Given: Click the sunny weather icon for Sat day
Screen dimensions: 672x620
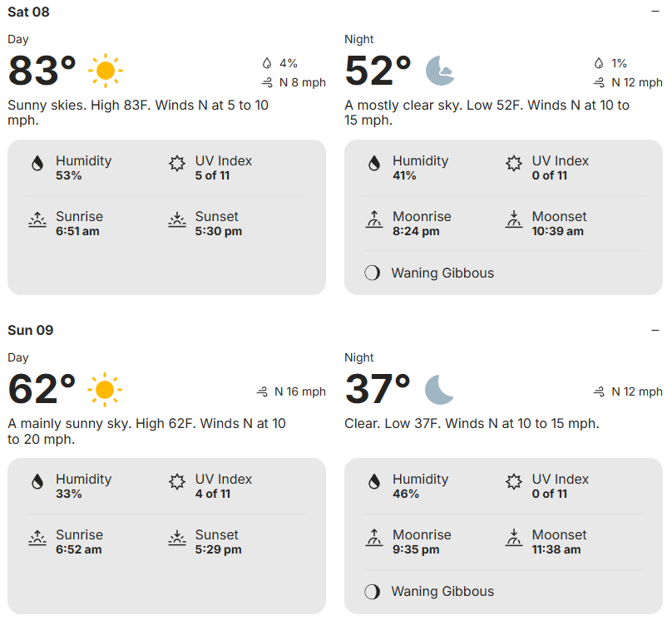Looking at the screenshot, I should click(x=105, y=70).
